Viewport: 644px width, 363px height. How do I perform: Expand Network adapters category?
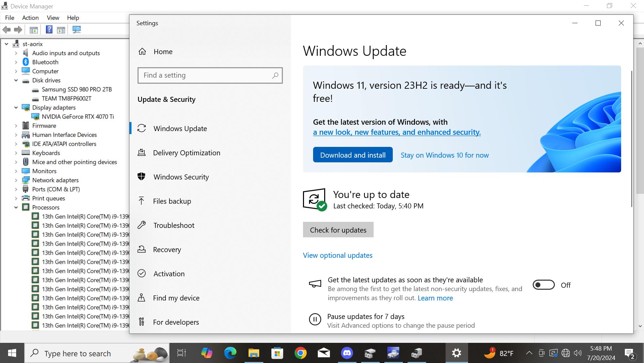pyautogui.click(x=16, y=180)
